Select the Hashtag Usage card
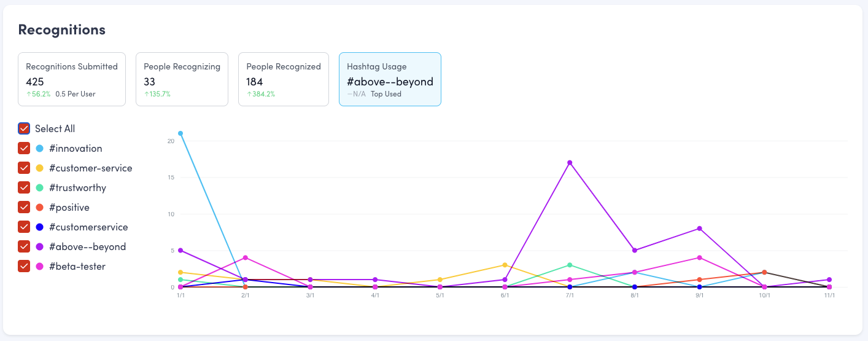This screenshot has height=341, width=868. (x=390, y=79)
